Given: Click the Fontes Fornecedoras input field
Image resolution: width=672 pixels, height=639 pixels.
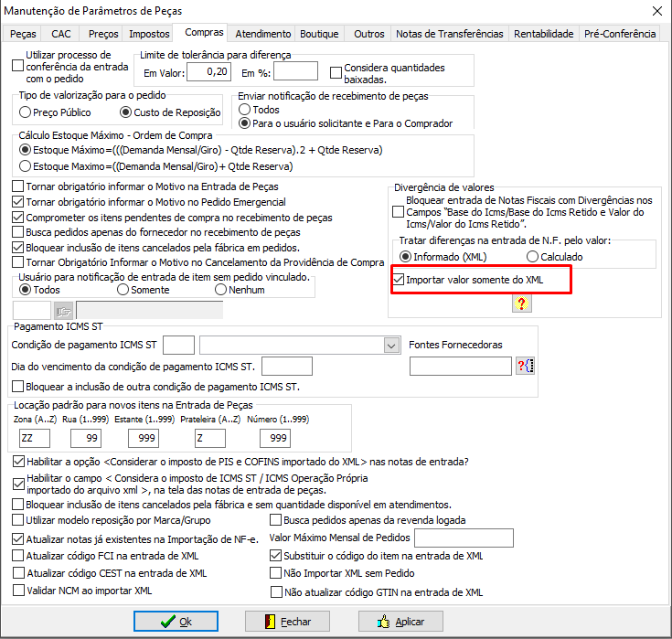Looking at the screenshot, I should coord(461,367).
